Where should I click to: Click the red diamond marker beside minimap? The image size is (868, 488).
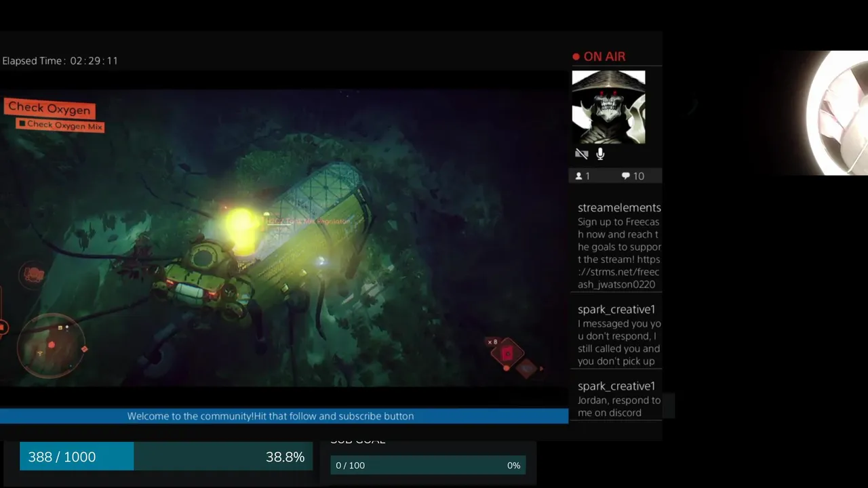pyautogui.click(x=84, y=349)
